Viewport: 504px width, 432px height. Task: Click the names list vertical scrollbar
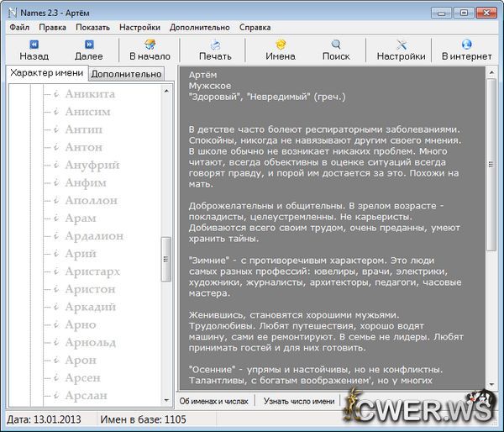(x=166, y=261)
